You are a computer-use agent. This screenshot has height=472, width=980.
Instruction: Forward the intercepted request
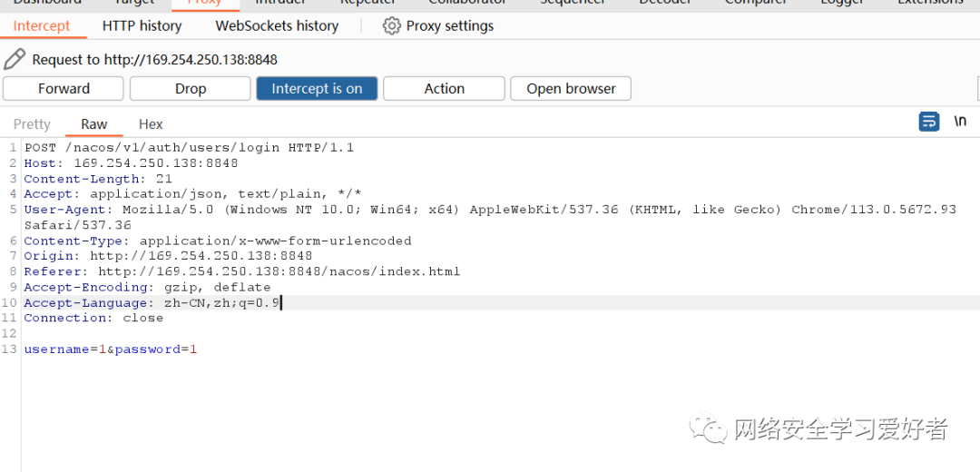tap(64, 89)
